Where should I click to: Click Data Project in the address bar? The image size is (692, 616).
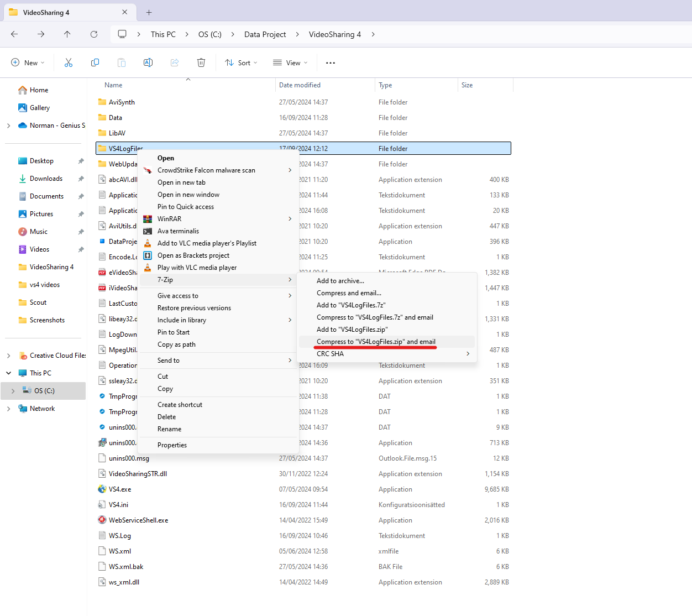pyautogui.click(x=265, y=34)
